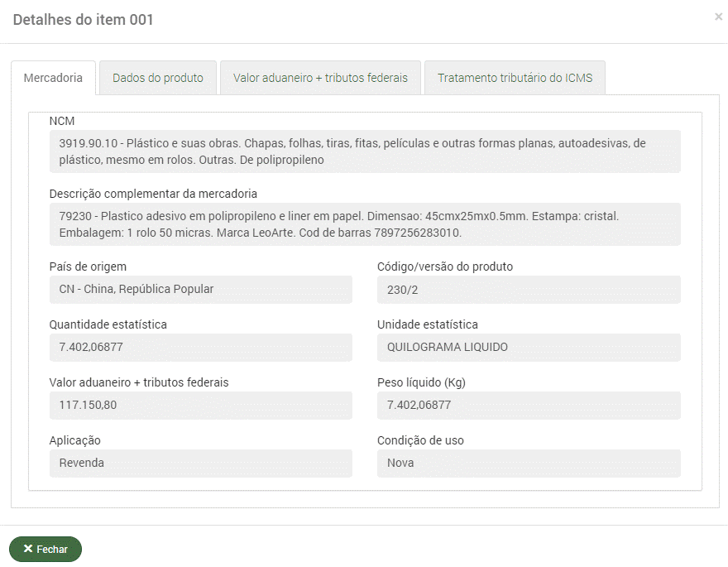Click the 'Detalhes do item 001' heading

coord(84,20)
